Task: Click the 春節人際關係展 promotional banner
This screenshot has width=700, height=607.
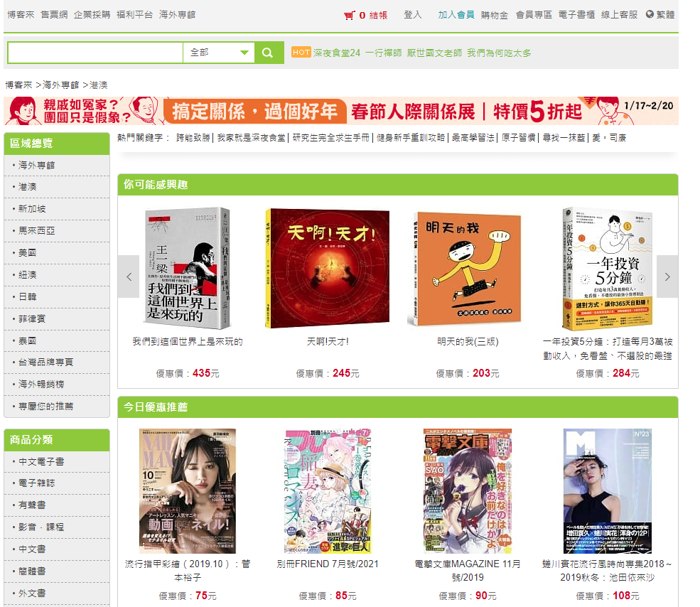Action: point(341,111)
